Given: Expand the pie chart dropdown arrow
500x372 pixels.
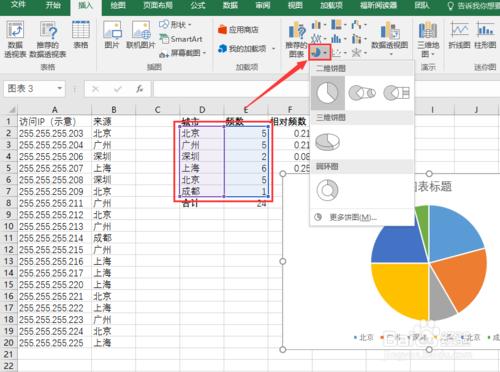Looking at the screenshot, I should click(x=325, y=52).
